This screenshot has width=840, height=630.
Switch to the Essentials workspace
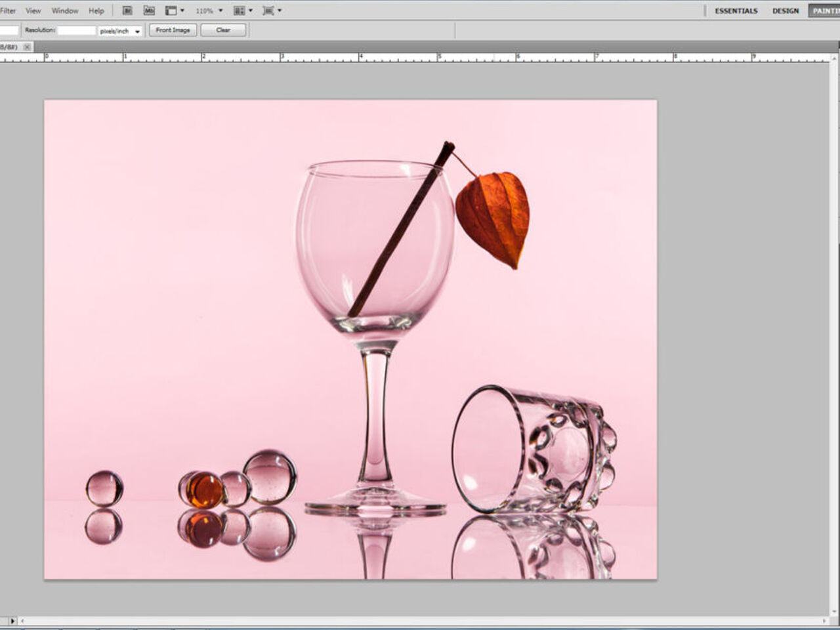[x=736, y=10]
